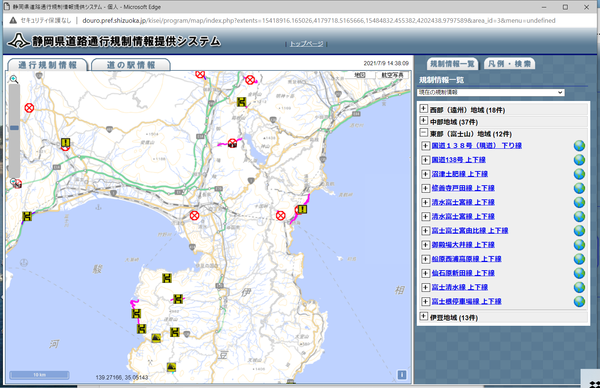Click the 10 km scale bar on map
The height and width of the screenshot is (388, 600).
point(39,375)
